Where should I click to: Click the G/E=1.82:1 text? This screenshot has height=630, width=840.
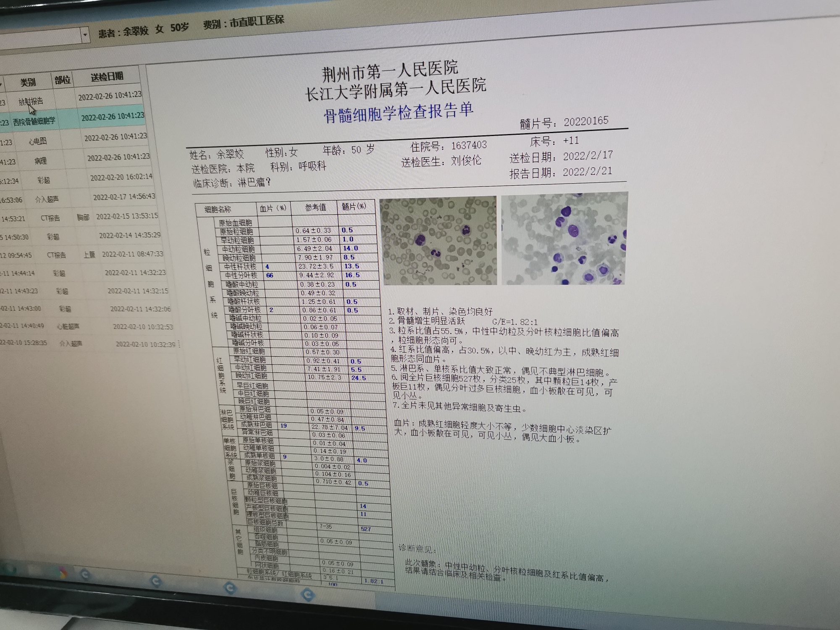tap(515, 322)
